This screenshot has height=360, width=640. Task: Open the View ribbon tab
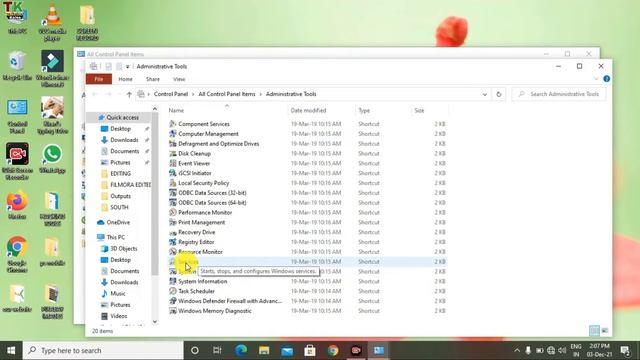(x=179, y=79)
